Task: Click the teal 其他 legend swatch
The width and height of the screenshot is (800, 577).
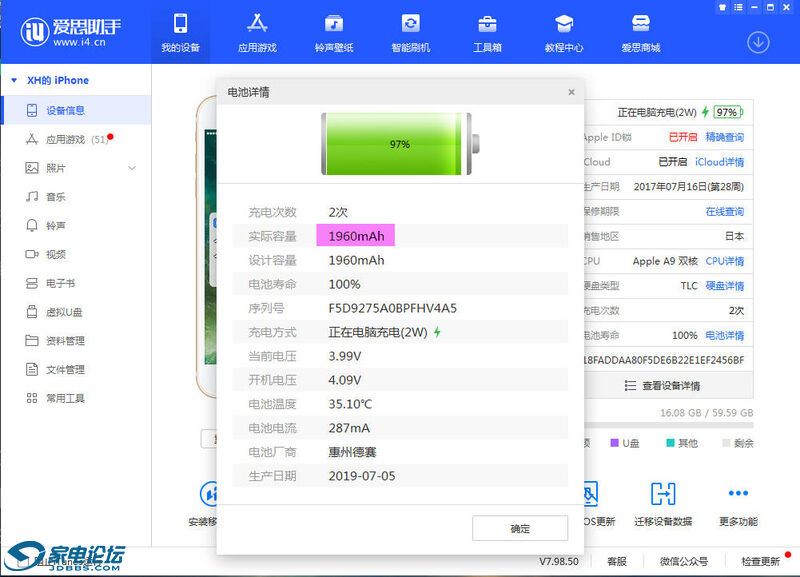Action: point(670,442)
